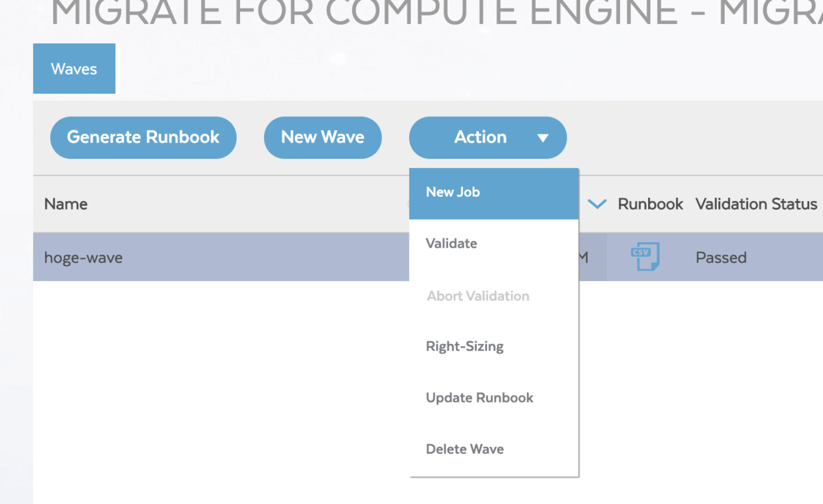Select the hoge-wave row name
Viewport: 823px width, 504px height.
click(84, 258)
